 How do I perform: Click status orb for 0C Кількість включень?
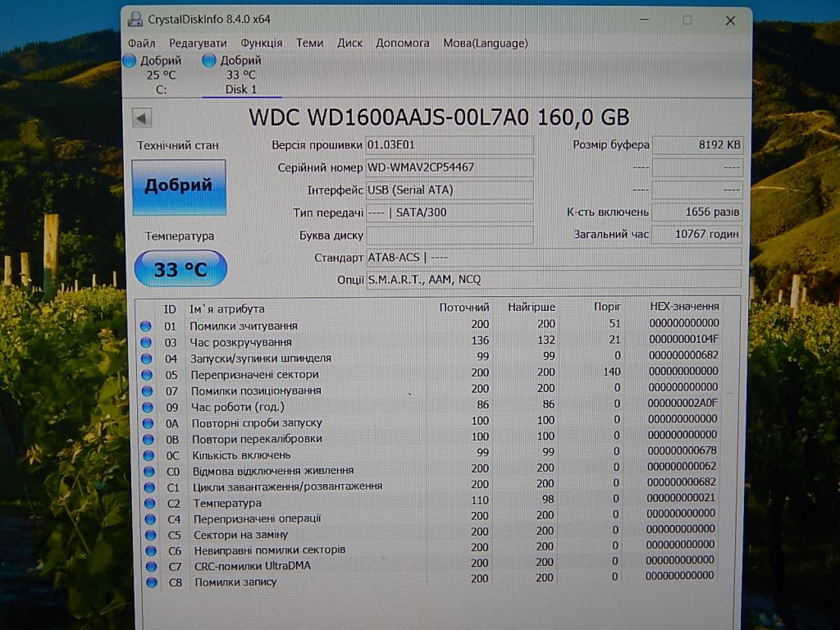[x=149, y=455]
